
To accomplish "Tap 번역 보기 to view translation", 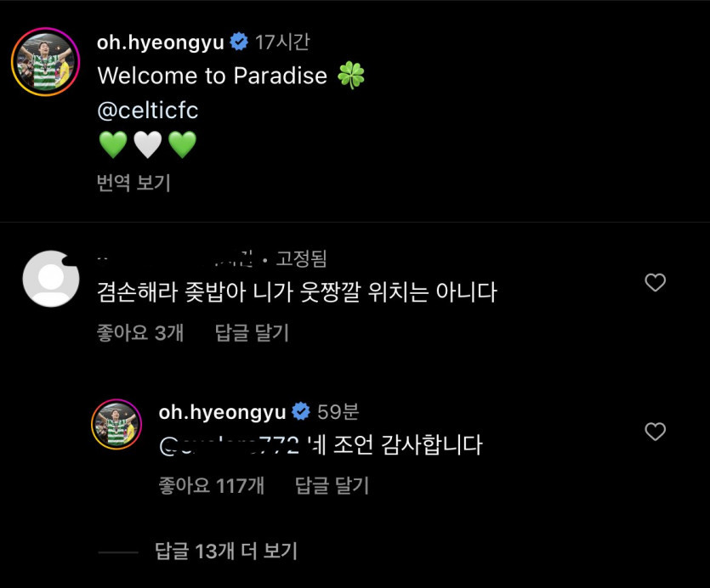I will point(133,183).
